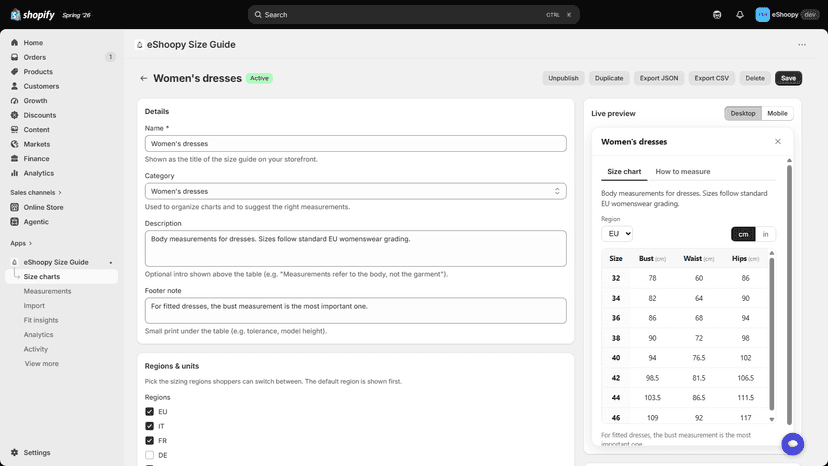Check the DE region checkbox

pyautogui.click(x=149, y=455)
